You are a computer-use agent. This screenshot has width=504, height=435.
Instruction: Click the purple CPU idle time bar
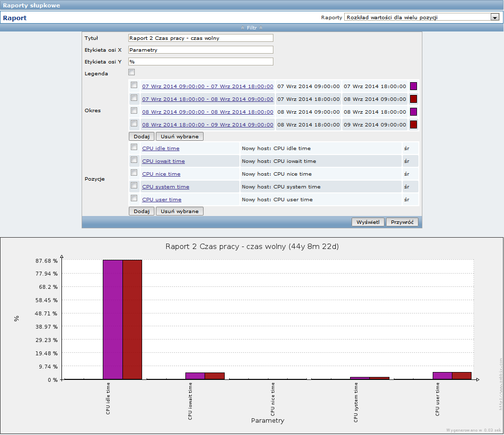[x=113, y=319]
